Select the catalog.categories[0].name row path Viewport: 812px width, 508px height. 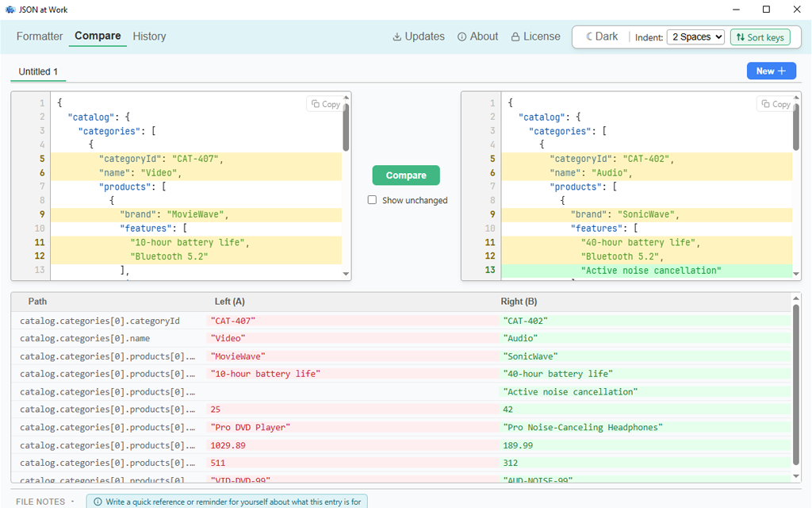(x=84, y=338)
